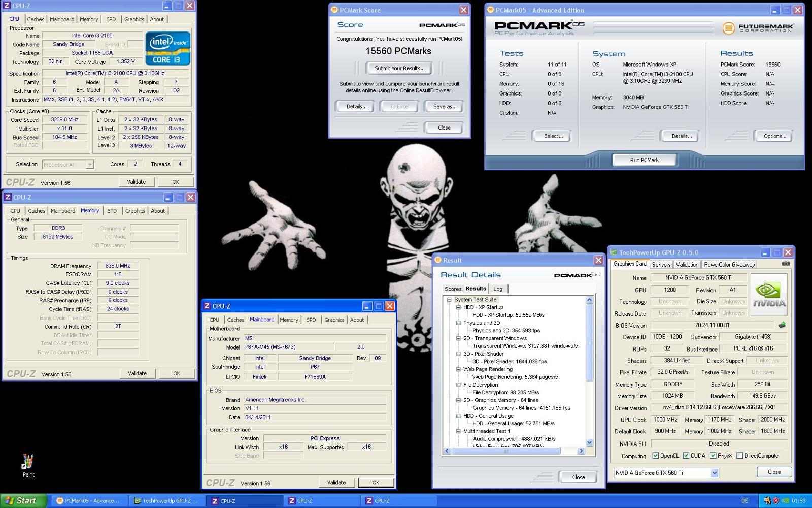The width and height of the screenshot is (812, 508).
Task: Click the NVIDIA logo in GPU-Z
Action: tap(769, 295)
